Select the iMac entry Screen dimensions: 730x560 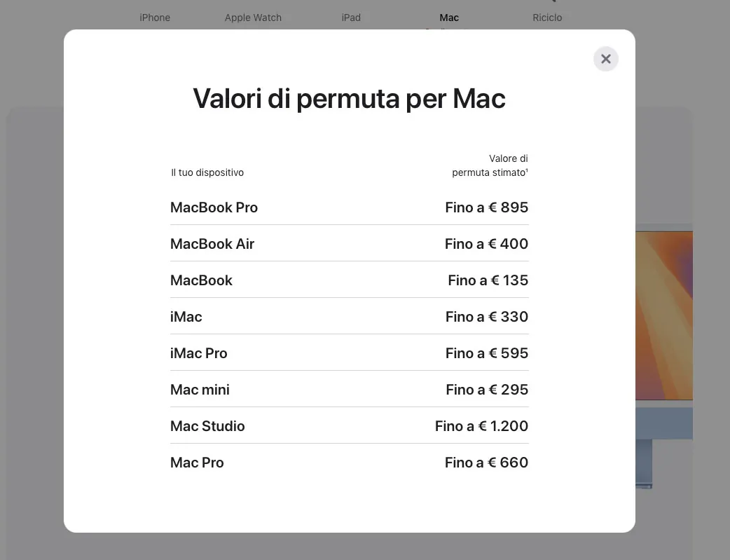point(186,317)
